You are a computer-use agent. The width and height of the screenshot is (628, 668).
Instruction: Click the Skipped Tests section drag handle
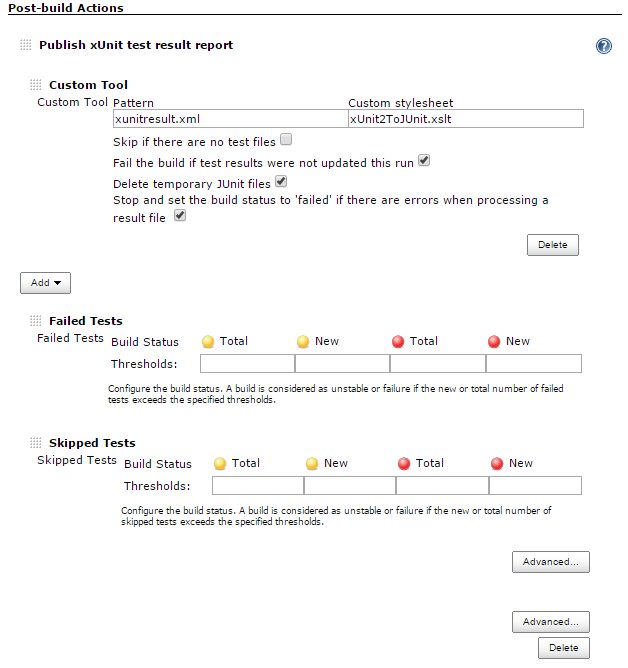(36, 443)
